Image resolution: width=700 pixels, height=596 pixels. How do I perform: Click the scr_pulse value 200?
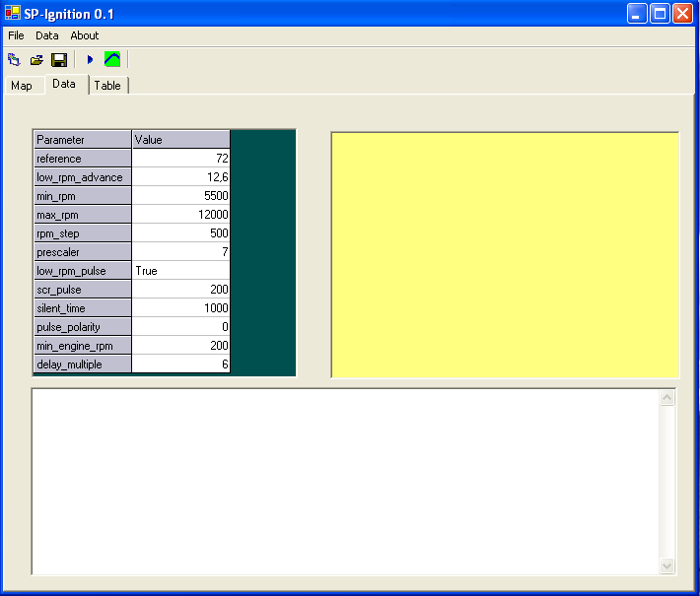point(180,290)
